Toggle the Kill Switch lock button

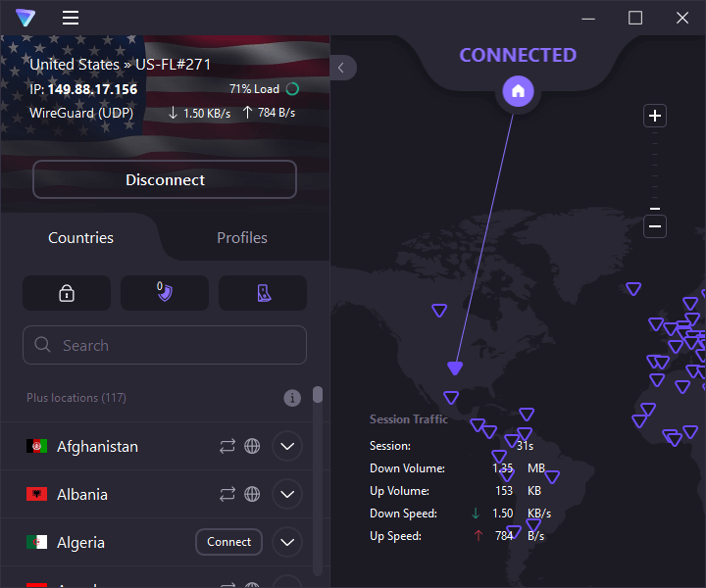coord(67,293)
